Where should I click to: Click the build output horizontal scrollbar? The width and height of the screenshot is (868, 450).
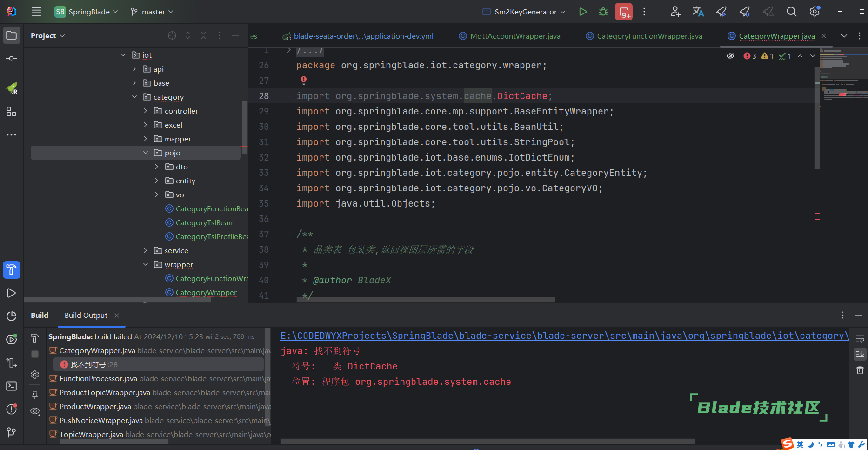487,441
